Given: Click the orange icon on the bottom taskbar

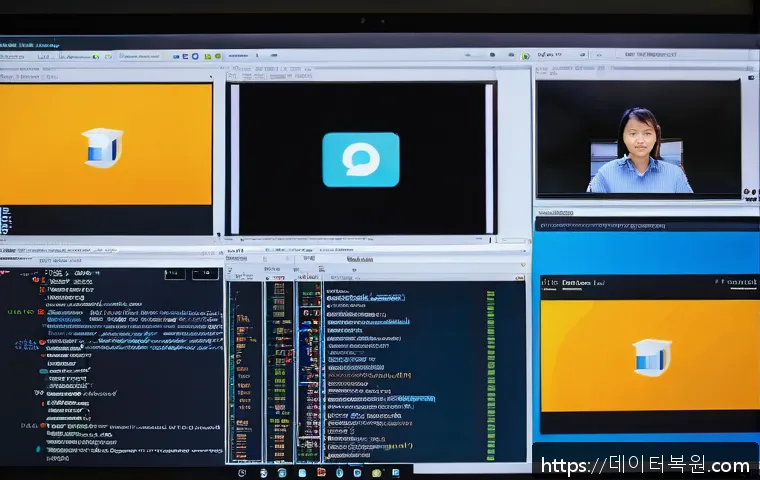Looking at the screenshot, I should [322, 472].
